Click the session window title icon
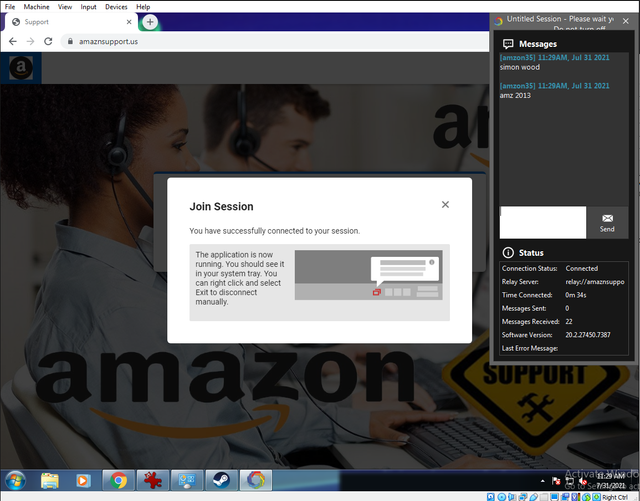Viewport: 640px width, 501px height. (498, 21)
